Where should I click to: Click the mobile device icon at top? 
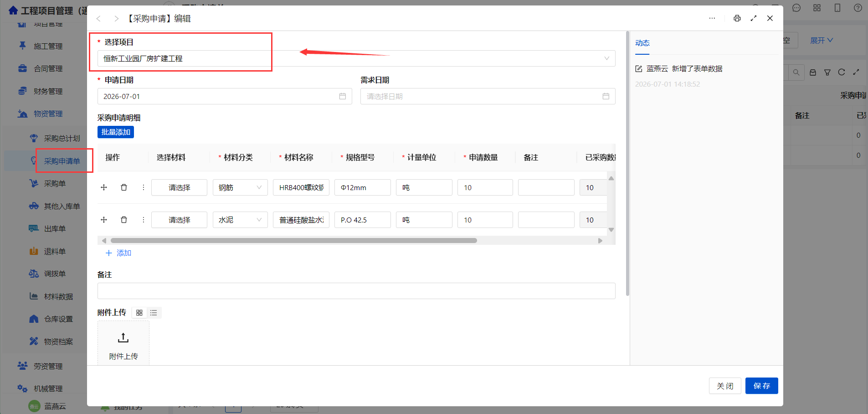[837, 8]
